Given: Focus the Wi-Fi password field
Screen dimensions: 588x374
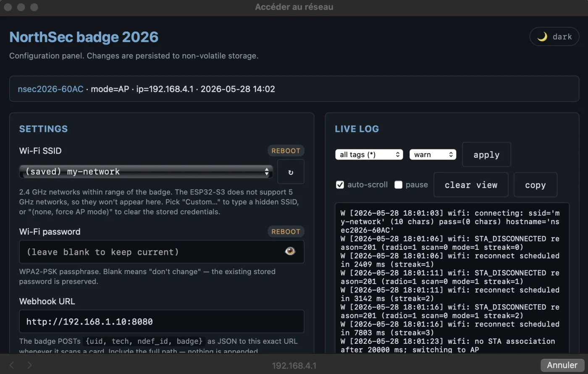Looking at the screenshot, I should point(162,252).
